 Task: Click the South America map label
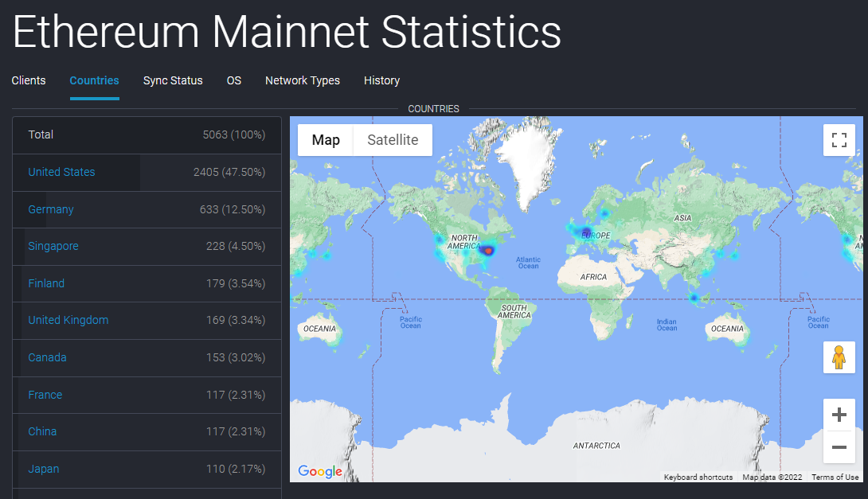pyautogui.click(x=514, y=311)
